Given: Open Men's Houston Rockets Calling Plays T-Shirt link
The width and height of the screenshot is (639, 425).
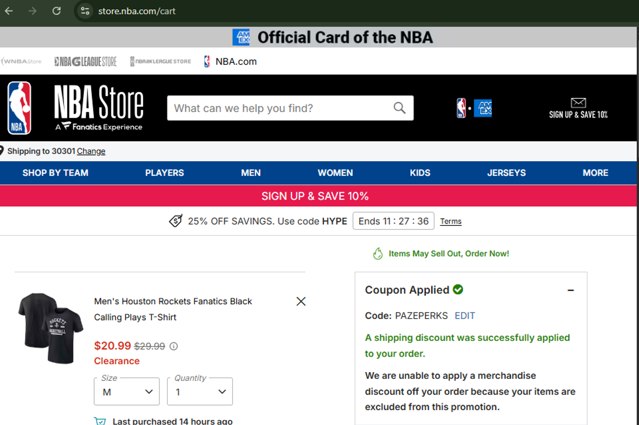Looking at the screenshot, I should 173,309.
